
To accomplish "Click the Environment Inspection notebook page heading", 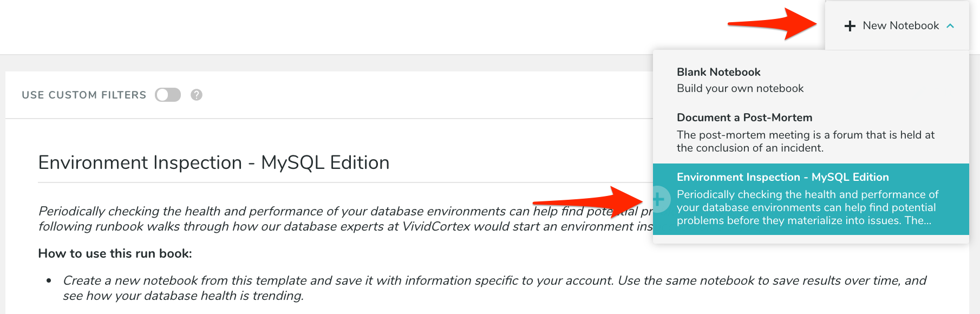I will (214, 162).
